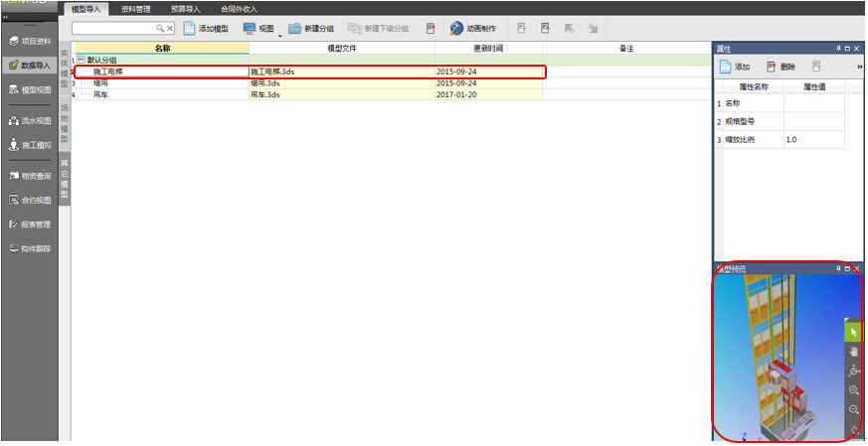This screenshot has width=868, height=446.
Task: Select the 实体模型 vertical tab
Action: click(65, 68)
